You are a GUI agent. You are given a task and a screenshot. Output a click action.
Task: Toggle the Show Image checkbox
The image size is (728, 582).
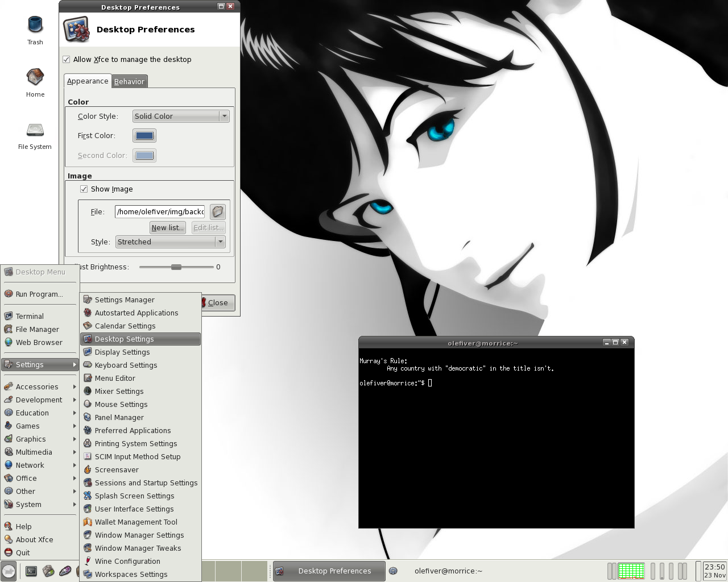[x=84, y=189]
